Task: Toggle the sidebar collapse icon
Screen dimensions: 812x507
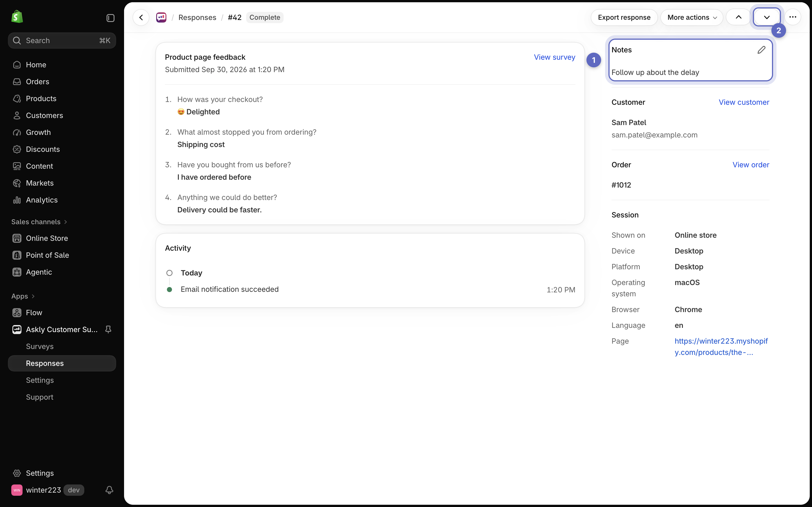Action: pyautogui.click(x=111, y=18)
